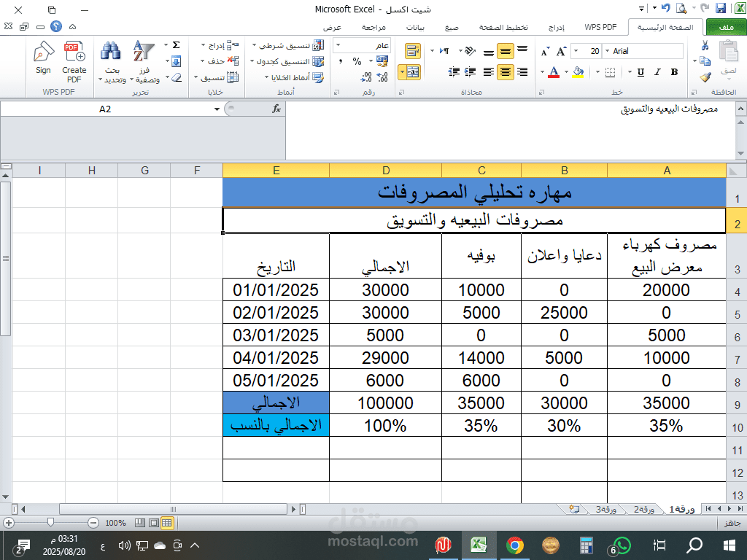Toggle Top Align vertical alignment

522,50
